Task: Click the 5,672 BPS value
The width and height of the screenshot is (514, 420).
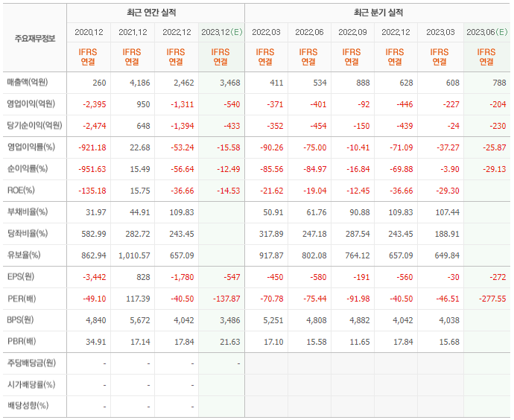Action: [140, 320]
